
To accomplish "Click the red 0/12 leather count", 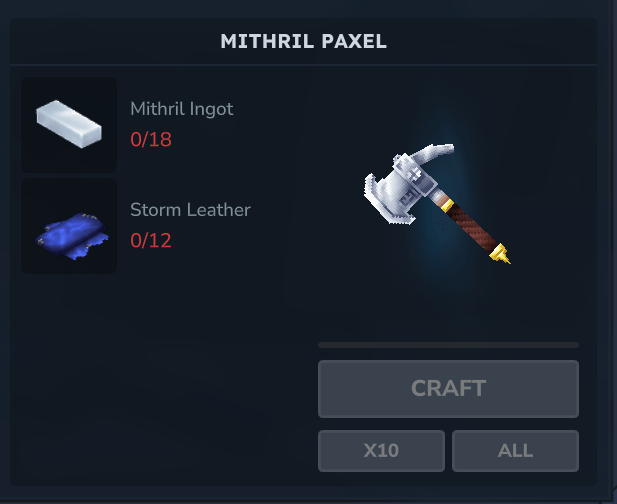I will point(151,240).
